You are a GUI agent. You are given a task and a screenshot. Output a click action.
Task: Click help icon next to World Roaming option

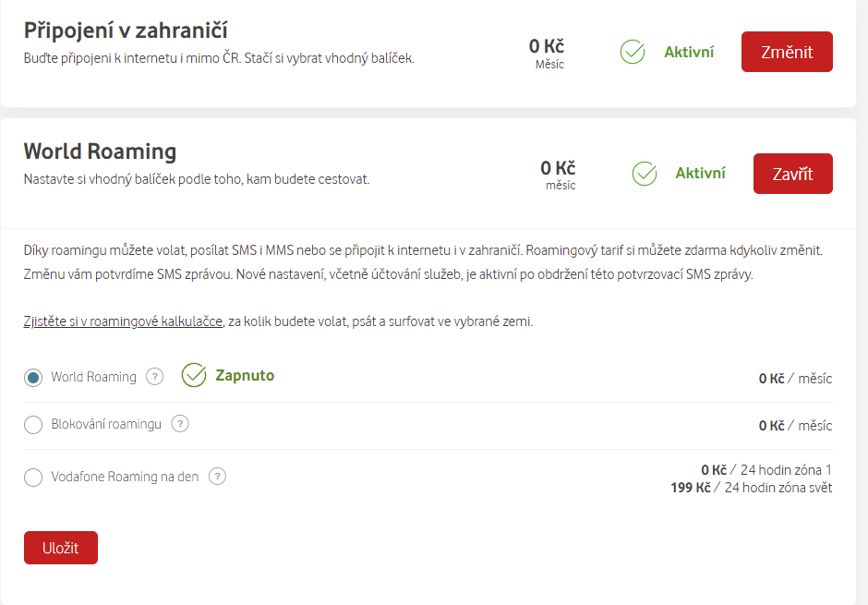(155, 376)
